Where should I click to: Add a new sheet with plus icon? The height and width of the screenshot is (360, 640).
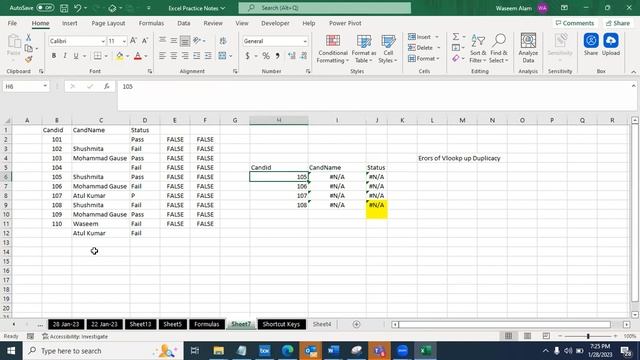[356, 324]
